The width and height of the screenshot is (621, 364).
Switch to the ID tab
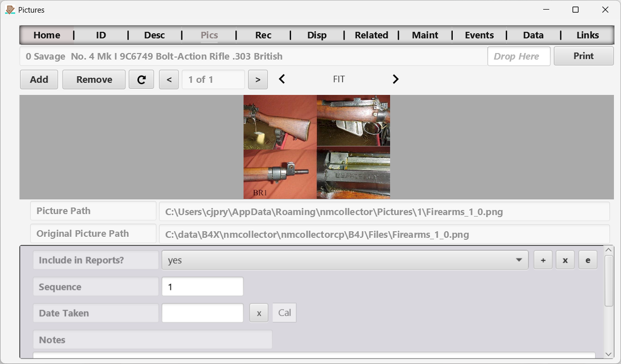click(101, 35)
